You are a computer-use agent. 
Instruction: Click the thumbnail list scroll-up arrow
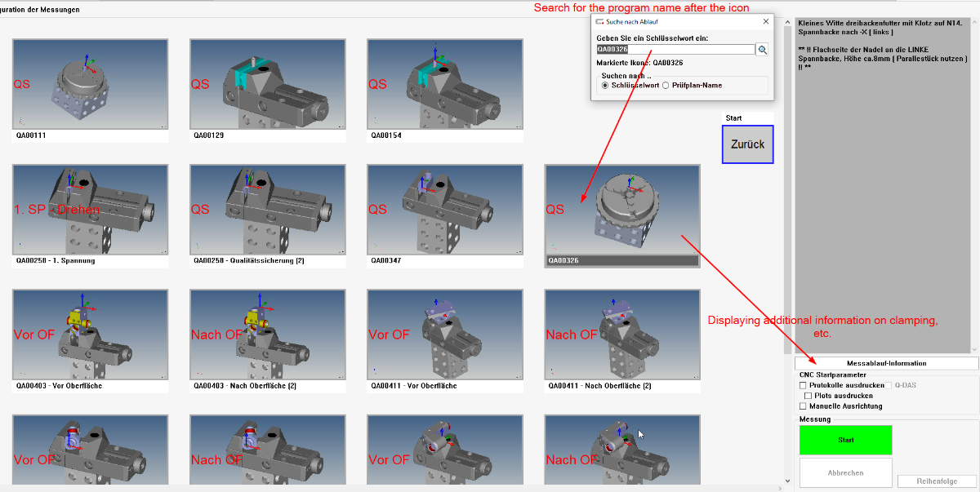(788, 23)
